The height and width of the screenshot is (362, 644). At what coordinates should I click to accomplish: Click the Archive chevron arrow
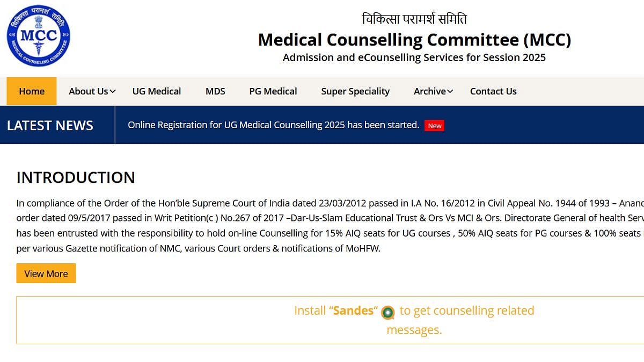[449, 92]
